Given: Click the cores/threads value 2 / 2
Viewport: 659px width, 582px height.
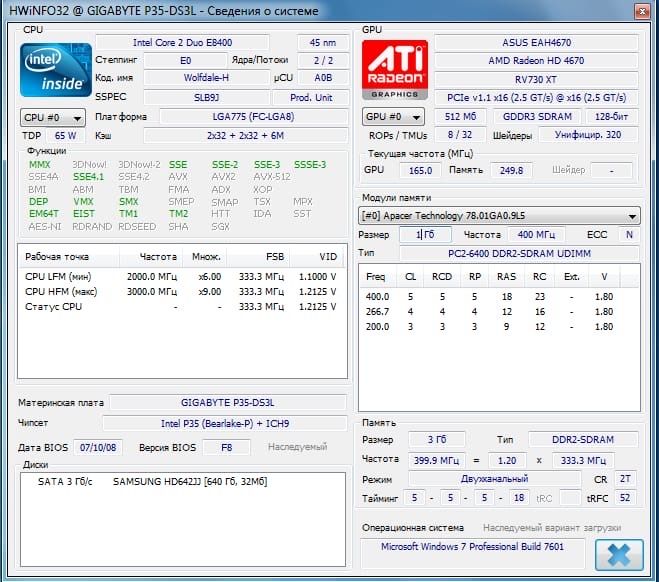Looking at the screenshot, I should pos(323,61).
